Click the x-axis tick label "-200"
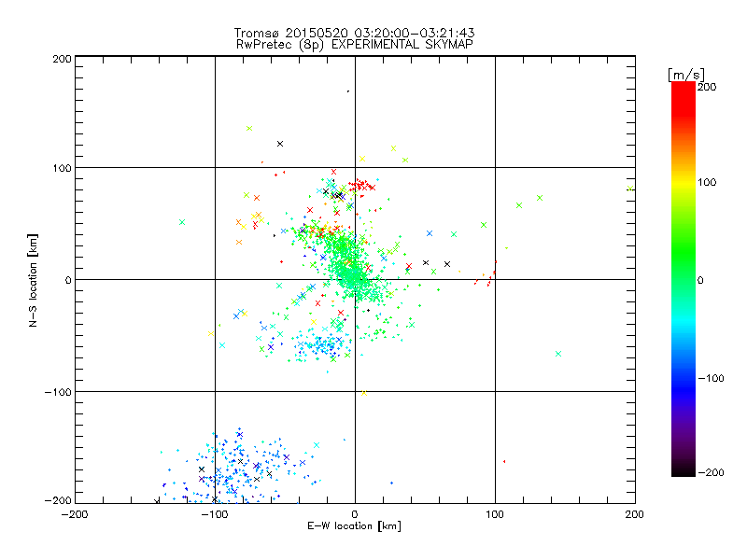Screen dimensions: 747x560 [75, 514]
